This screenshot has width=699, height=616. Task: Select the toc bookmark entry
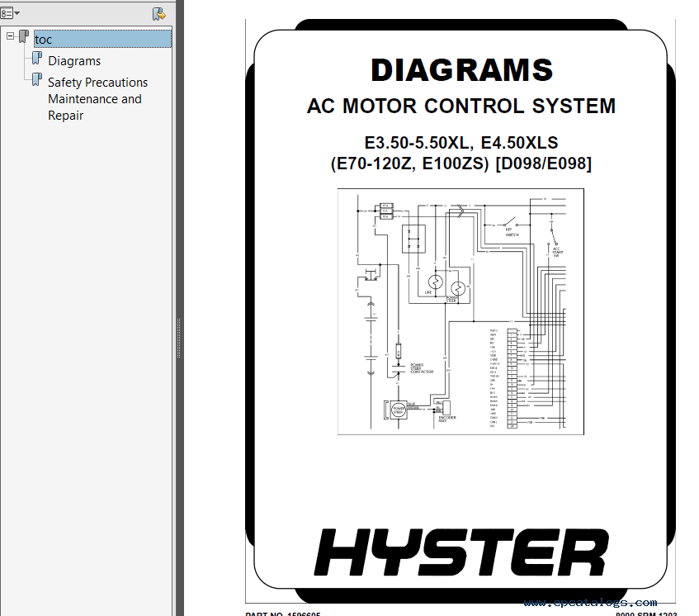(x=102, y=40)
